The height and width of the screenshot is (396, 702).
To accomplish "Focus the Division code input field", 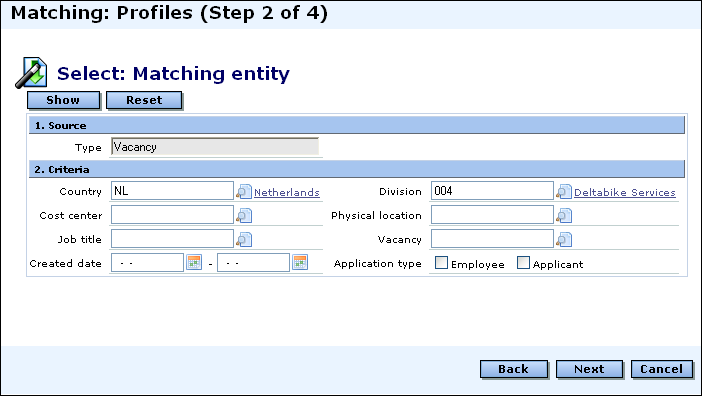I will pos(492,191).
